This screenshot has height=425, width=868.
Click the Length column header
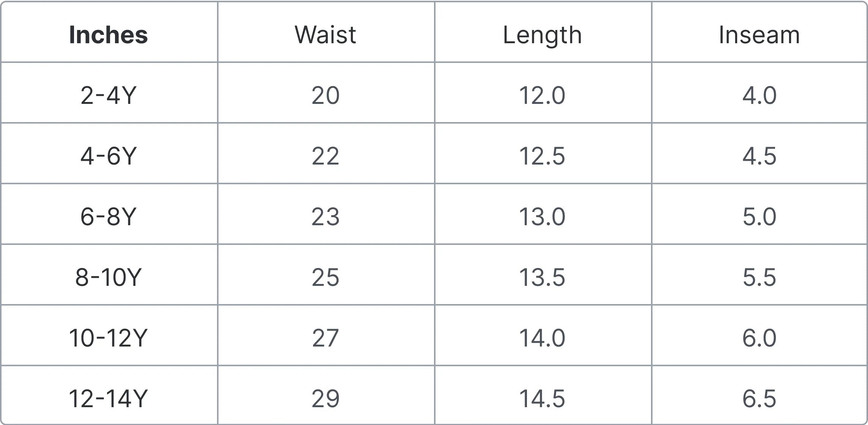(542, 35)
